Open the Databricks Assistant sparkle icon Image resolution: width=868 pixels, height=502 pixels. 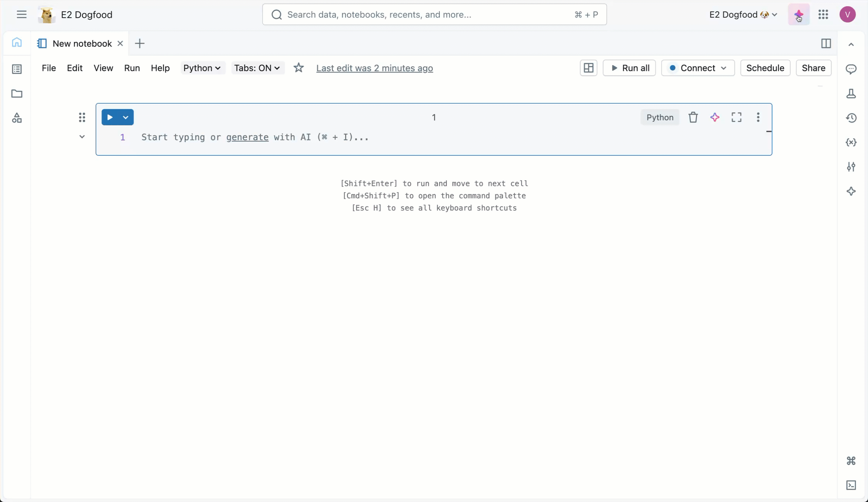798,15
